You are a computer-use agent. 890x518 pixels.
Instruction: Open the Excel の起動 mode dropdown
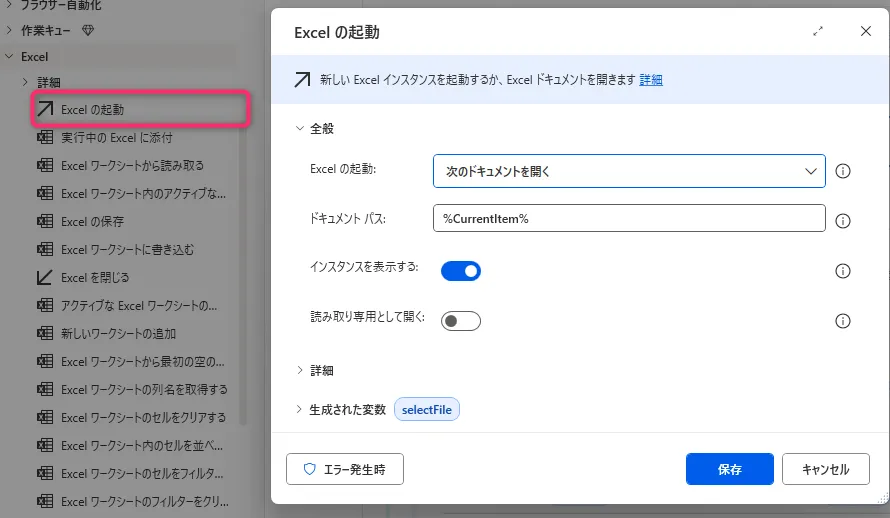pyautogui.click(x=628, y=171)
